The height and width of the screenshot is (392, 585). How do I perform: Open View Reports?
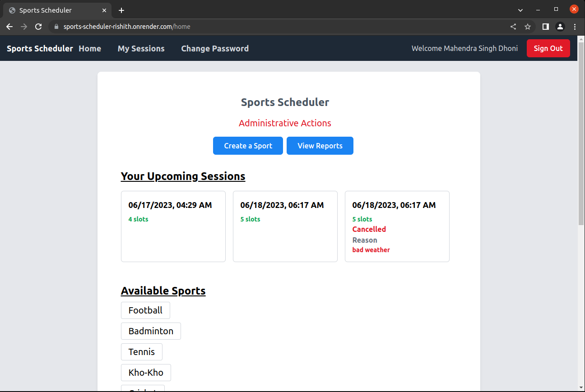(x=320, y=145)
